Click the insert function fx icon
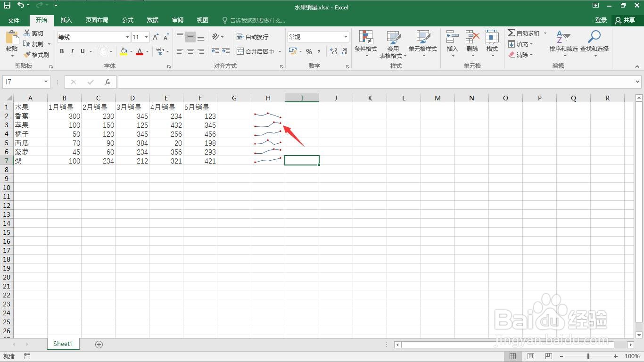 coord(107,82)
